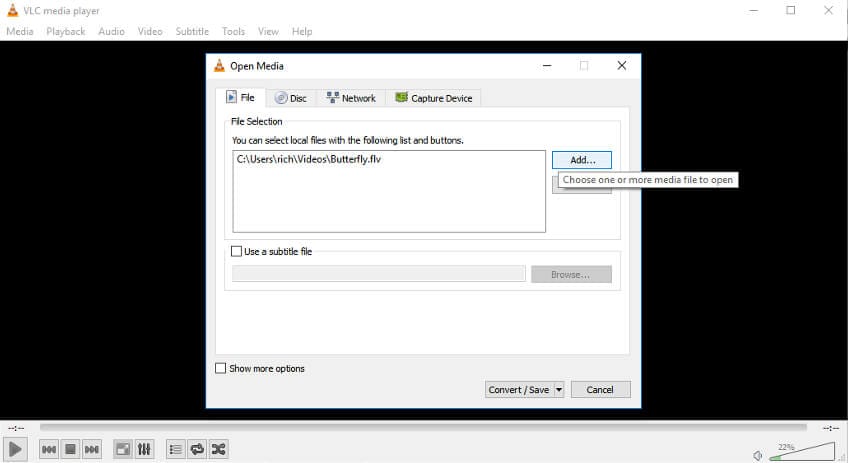
Task: Click the Add... button
Action: click(582, 160)
